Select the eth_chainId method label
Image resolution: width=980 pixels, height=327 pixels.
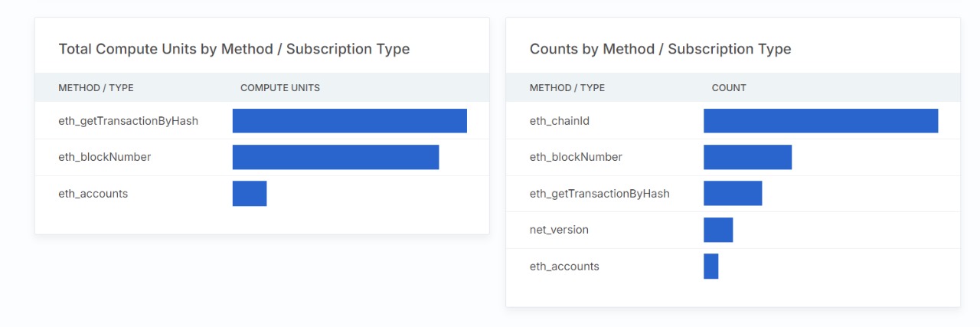pyautogui.click(x=559, y=121)
